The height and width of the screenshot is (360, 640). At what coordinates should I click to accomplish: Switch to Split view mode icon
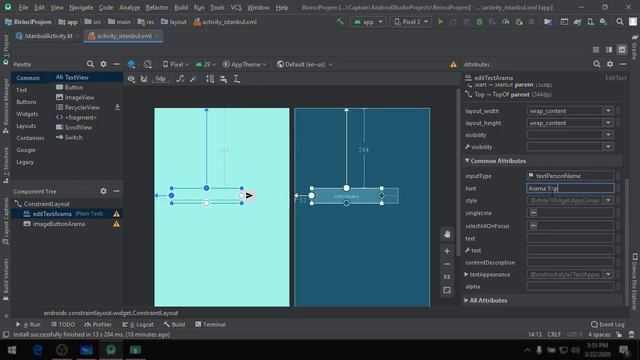pos(609,49)
